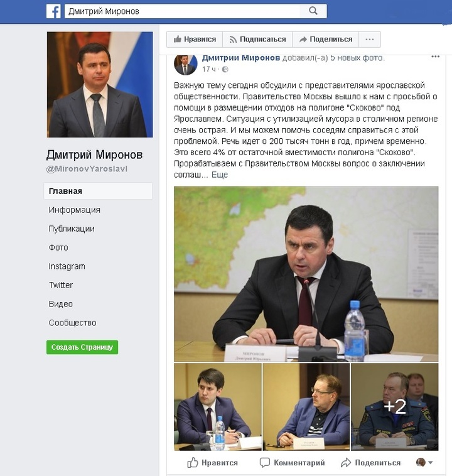Share the page with top Поделиться button
452x476 pixels.
click(x=325, y=40)
